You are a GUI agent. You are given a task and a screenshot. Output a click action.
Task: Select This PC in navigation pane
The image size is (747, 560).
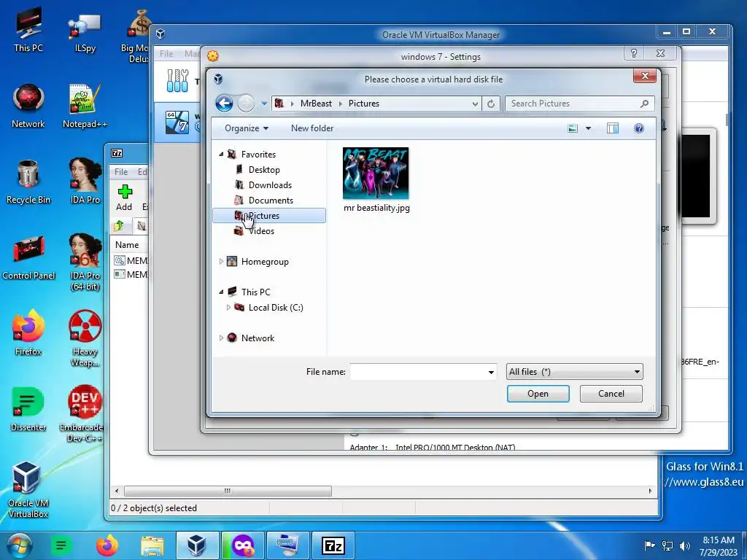pyautogui.click(x=255, y=292)
